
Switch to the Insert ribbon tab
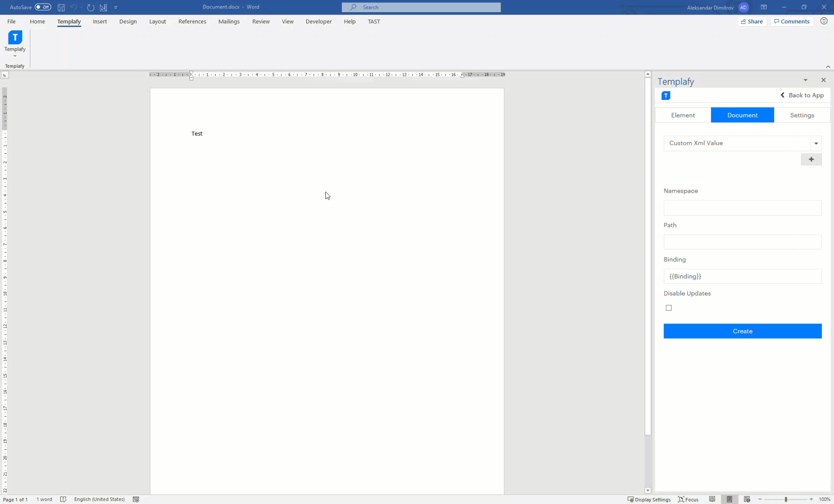(x=100, y=22)
